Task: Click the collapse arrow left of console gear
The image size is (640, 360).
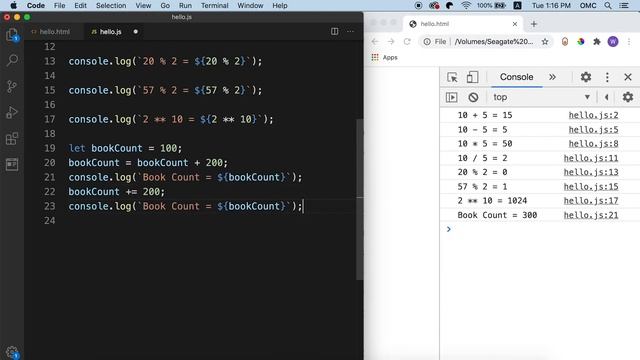Action: 606,97
